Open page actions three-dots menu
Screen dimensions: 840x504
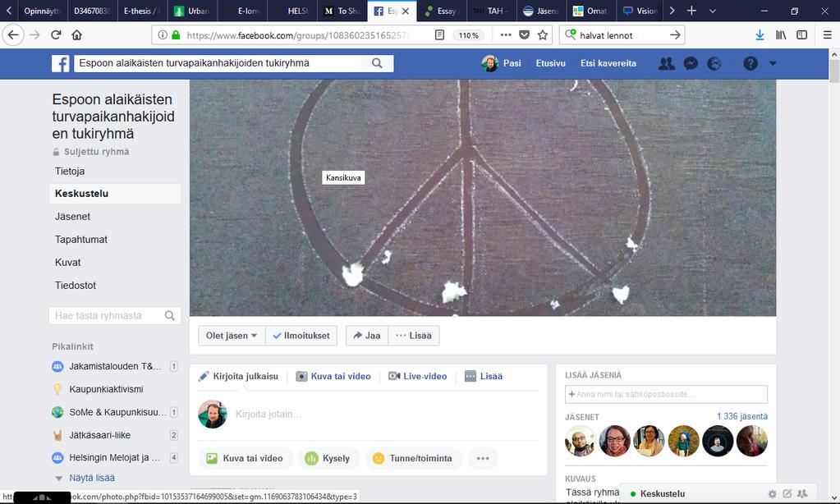506,34
